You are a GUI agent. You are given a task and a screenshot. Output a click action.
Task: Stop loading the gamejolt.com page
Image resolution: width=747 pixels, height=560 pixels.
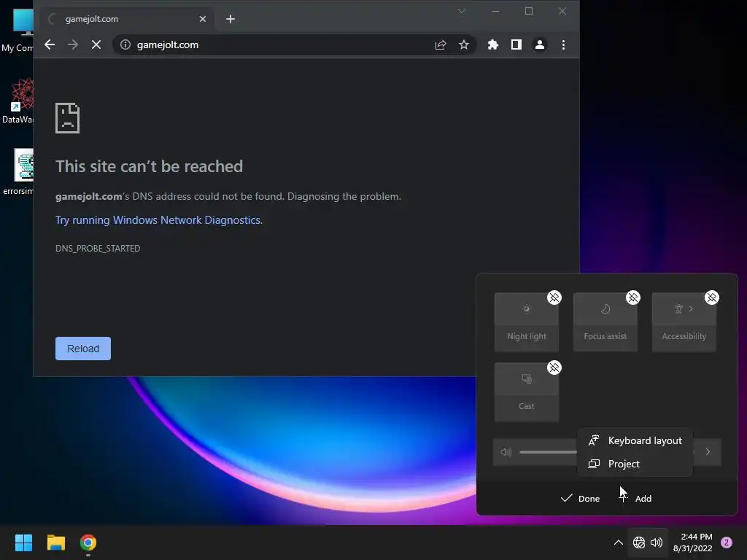click(96, 44)
